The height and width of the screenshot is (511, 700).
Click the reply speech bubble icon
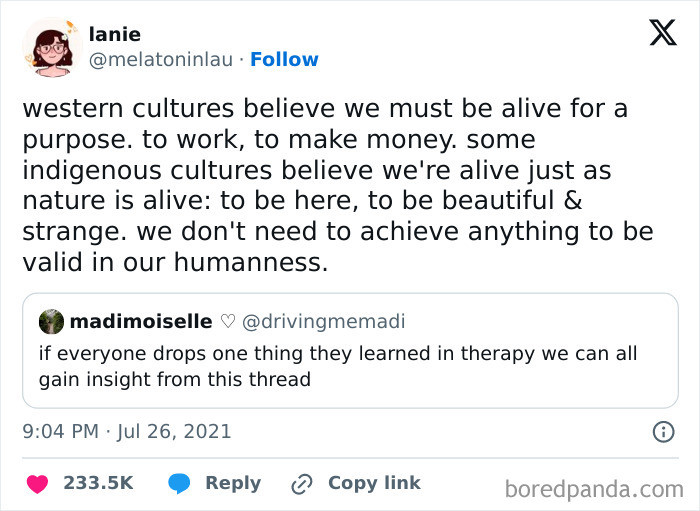tap(180, 483)
